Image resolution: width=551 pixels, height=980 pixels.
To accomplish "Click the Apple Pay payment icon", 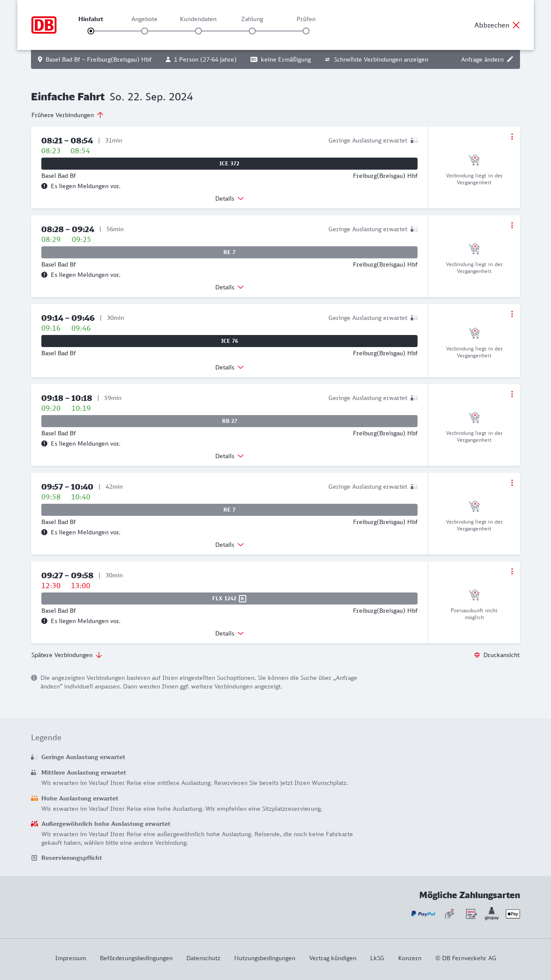I will [x=513, y=914].
